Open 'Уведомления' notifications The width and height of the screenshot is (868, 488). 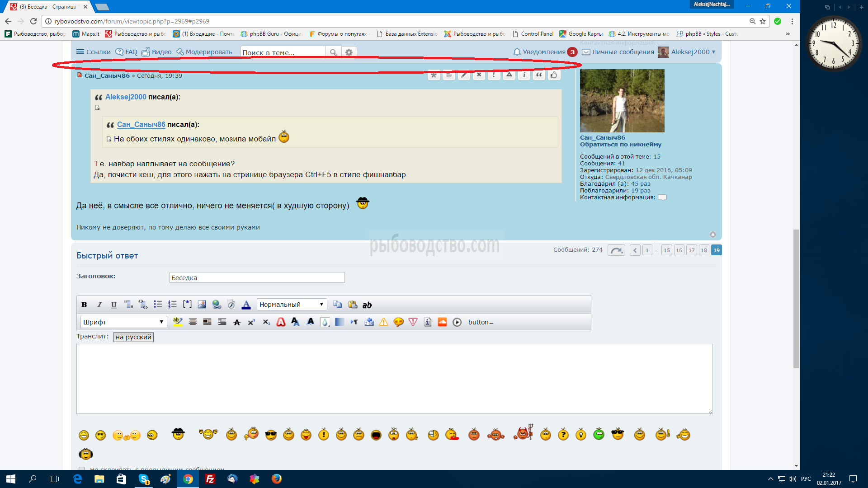tap(545, 52)
